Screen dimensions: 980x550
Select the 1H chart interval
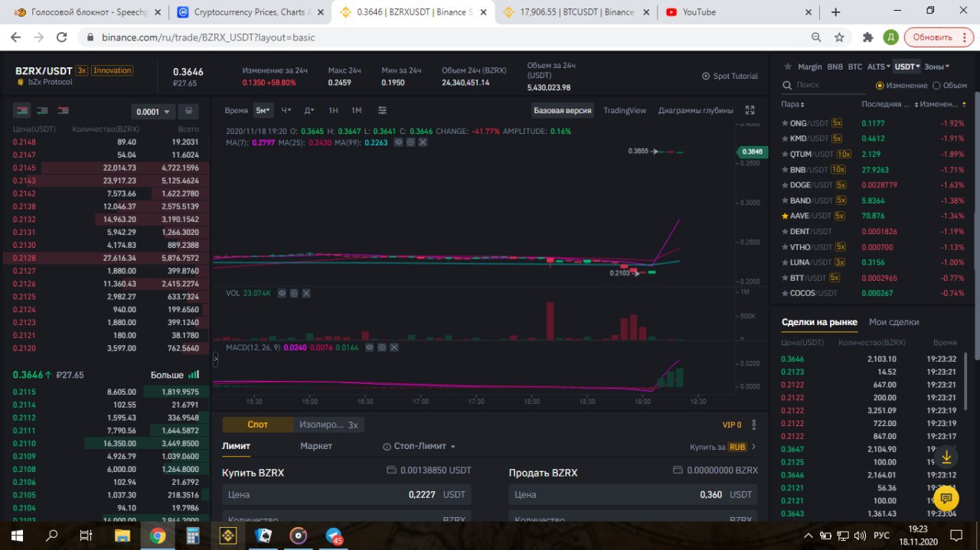(x=333, y=110)
